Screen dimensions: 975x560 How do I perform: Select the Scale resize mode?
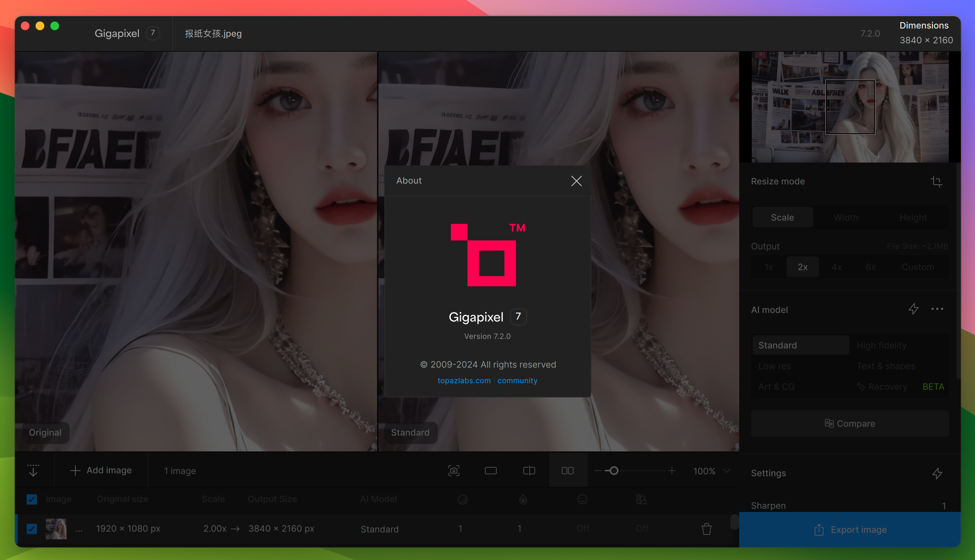pyautogui.click(x=783, y=217)
